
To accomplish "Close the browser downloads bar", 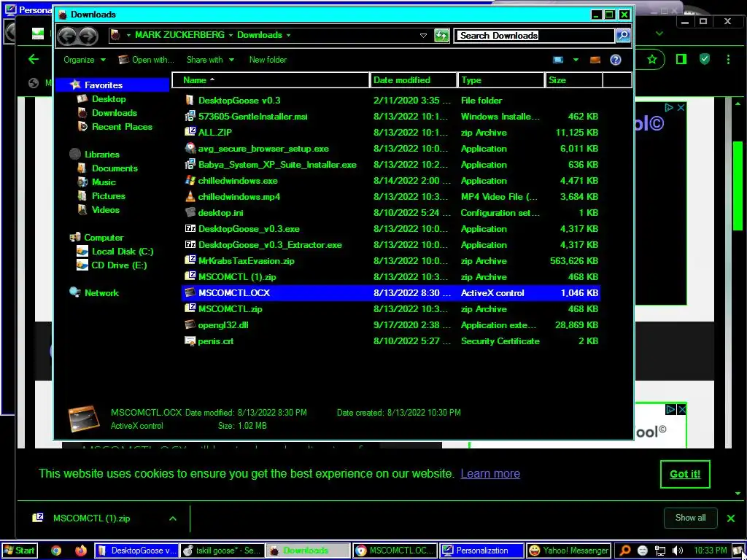I will [731, 518].
